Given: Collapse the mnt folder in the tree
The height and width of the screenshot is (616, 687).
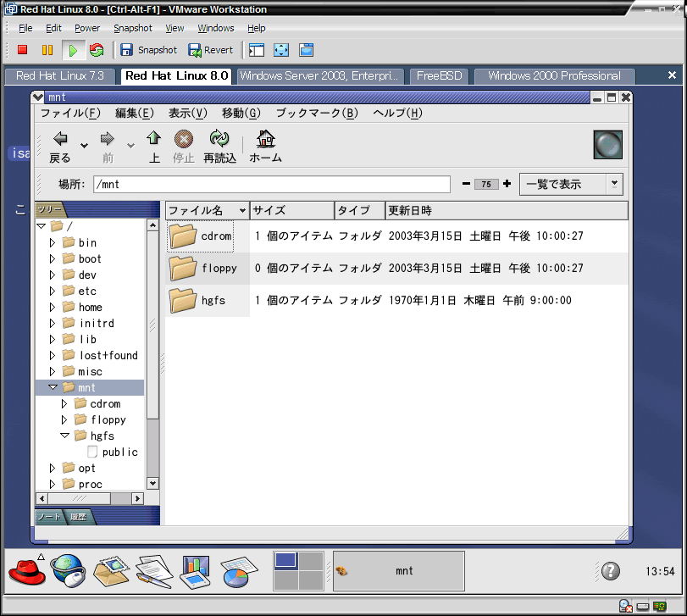Looking at the screenshot, I should pos(53,387).
